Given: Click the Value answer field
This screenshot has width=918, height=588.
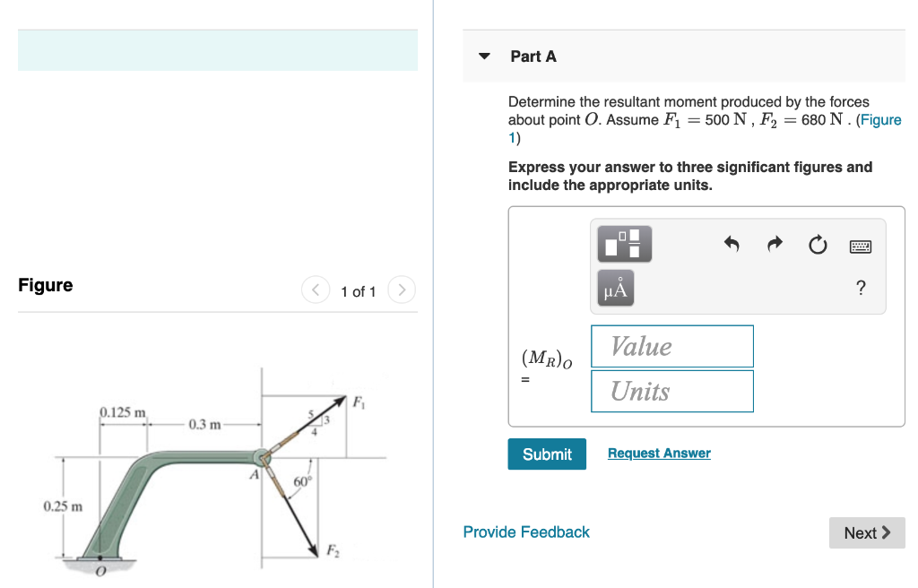Looking at the screenshot, I should pos(671,346).
